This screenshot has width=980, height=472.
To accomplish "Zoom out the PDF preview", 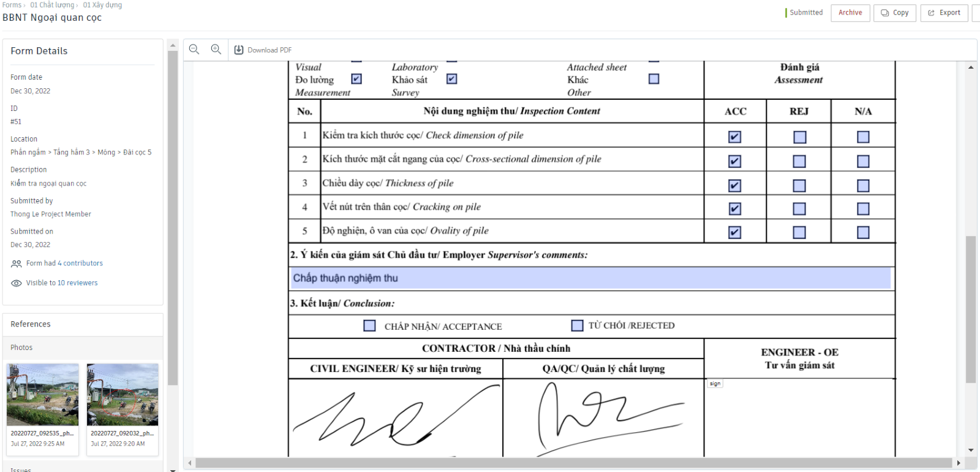I will point(194,50).
